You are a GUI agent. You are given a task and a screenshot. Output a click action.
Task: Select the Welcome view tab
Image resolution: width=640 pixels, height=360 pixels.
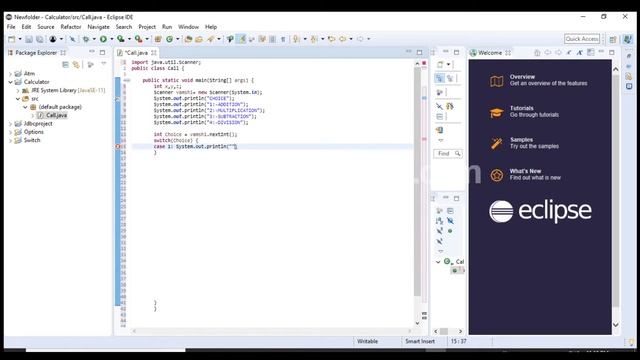click(490, 53)
